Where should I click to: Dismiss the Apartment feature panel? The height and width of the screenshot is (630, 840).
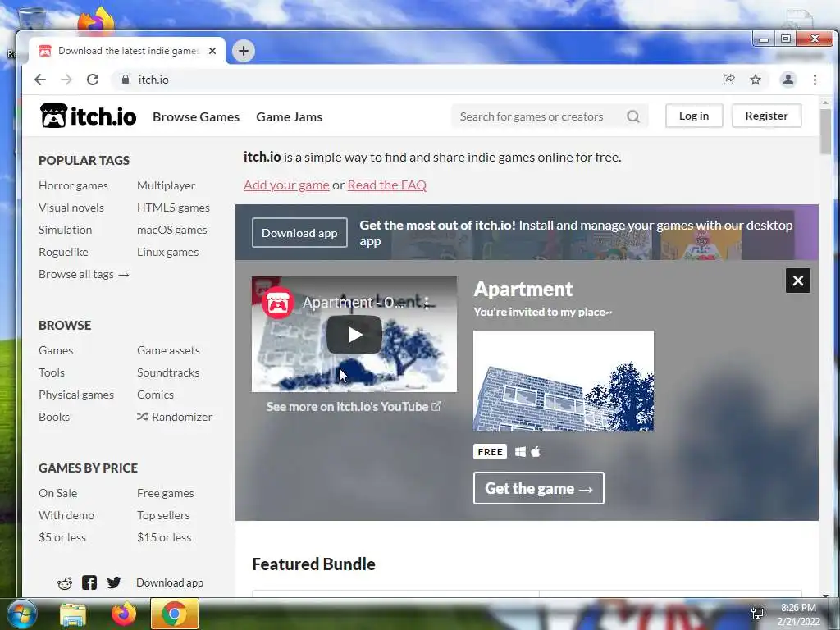tap(797, 281)
